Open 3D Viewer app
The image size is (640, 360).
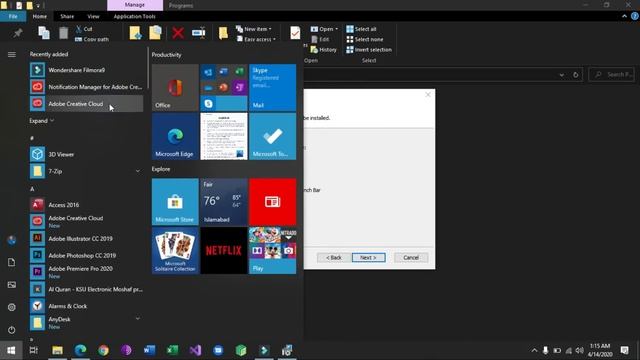[86, 154]
